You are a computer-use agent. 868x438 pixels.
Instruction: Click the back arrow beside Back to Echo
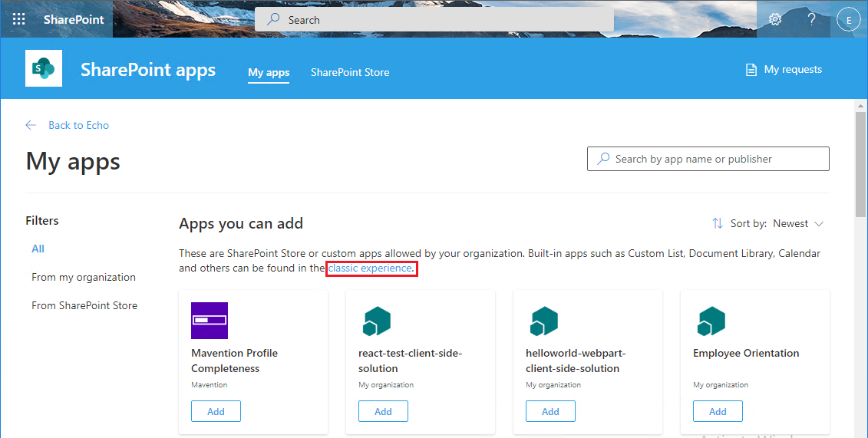coord(31,125)
